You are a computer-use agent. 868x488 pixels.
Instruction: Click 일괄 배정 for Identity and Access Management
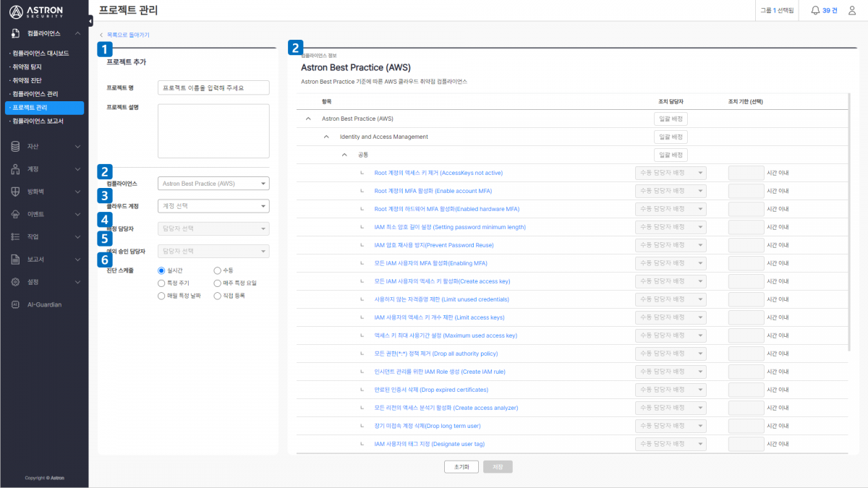pyautogui.click(x=671, y=137)
